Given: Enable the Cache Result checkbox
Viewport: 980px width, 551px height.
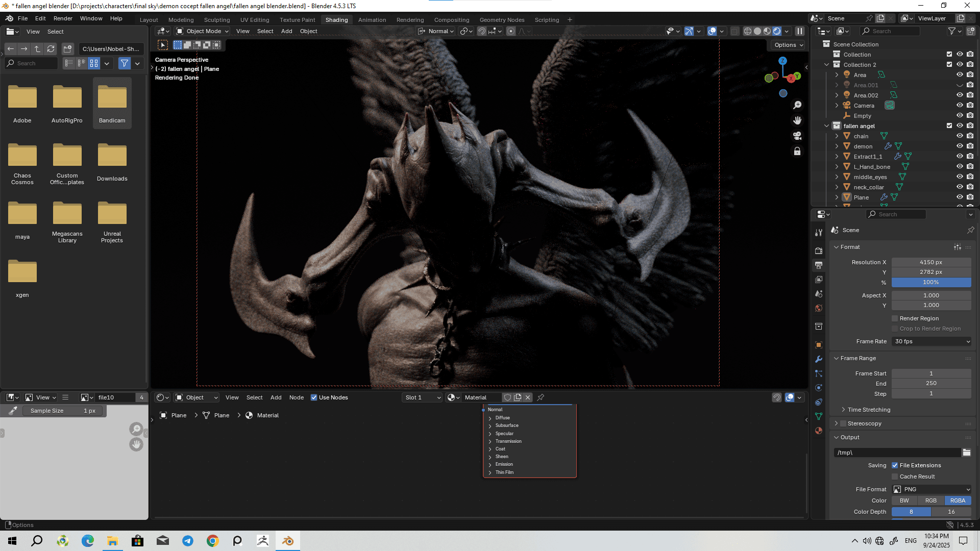Looking at the screenshot, I should [x=895, y=477].
